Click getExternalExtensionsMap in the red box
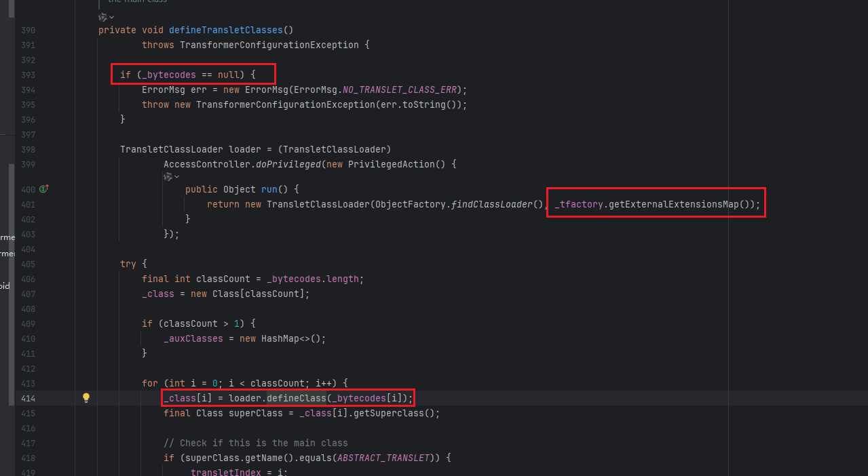 pos(673,204)
